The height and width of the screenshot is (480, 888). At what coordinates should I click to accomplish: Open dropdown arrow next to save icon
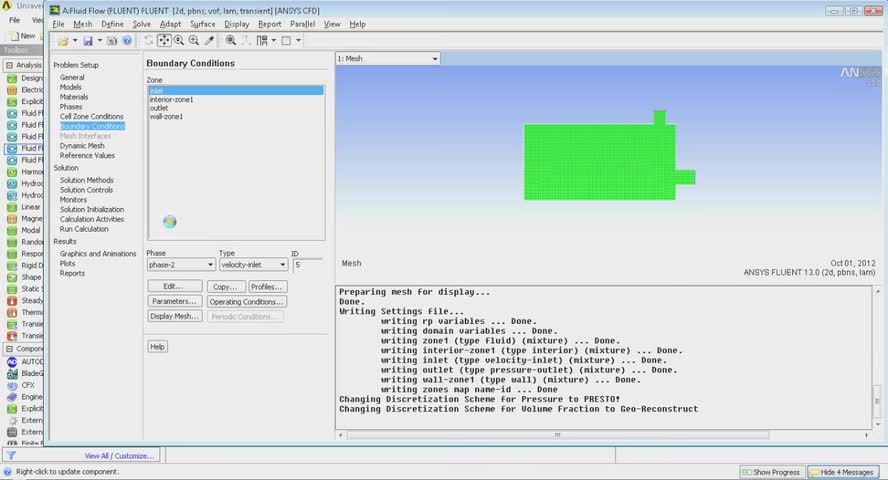click(100, 41)
